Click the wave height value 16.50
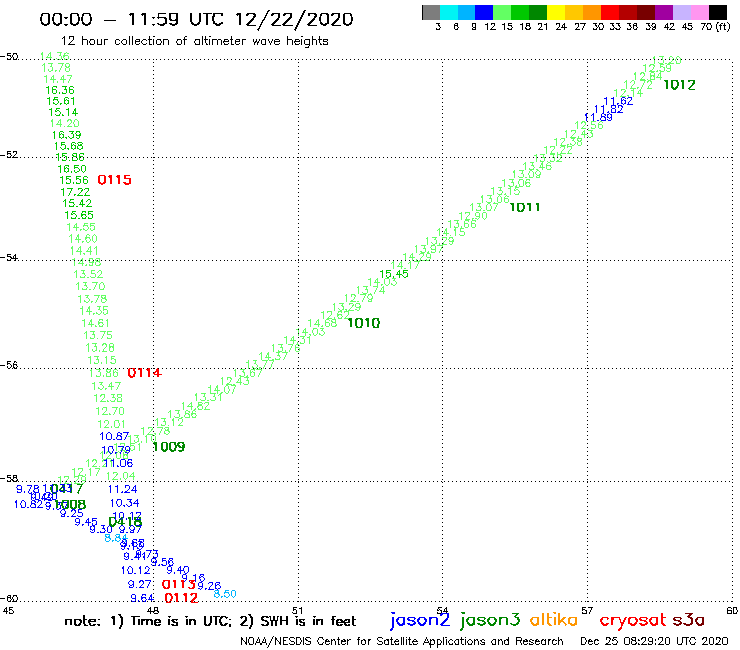Image resolution: width=740 pixels, height=650 pixels. coord(72,169)
